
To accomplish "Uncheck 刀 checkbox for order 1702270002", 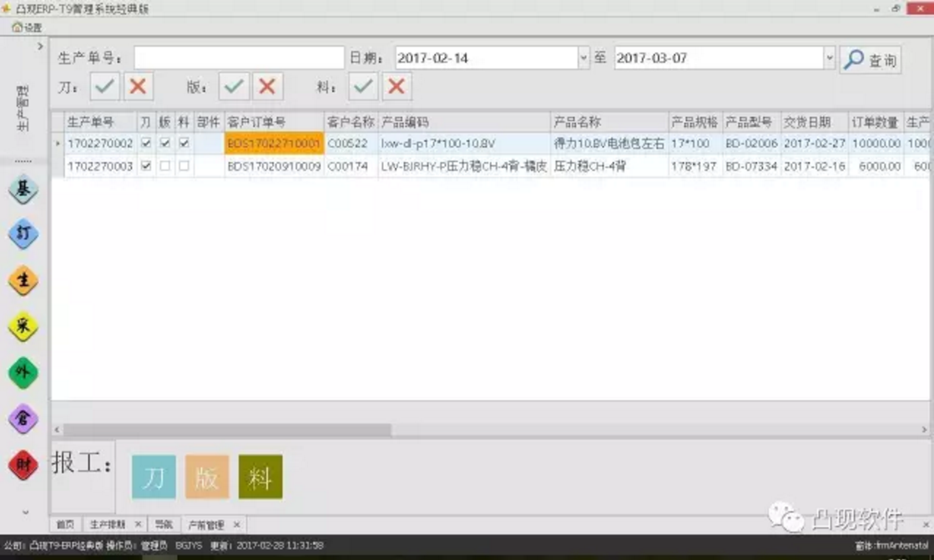I will (x=146, y=144).
